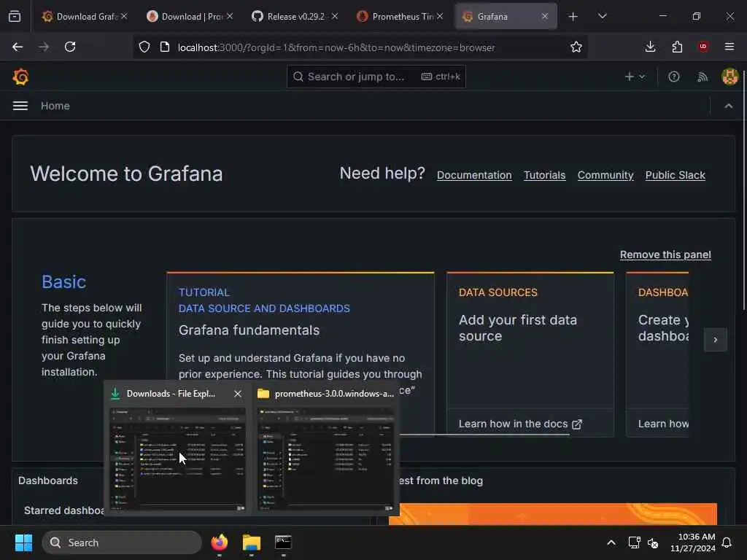Click the Basic heading text

[64, 282]
